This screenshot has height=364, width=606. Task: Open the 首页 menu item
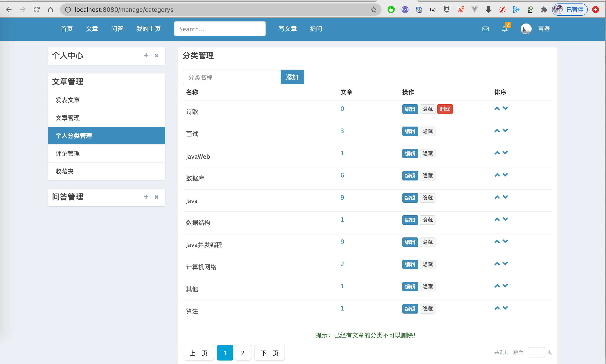tap(67, 29)
